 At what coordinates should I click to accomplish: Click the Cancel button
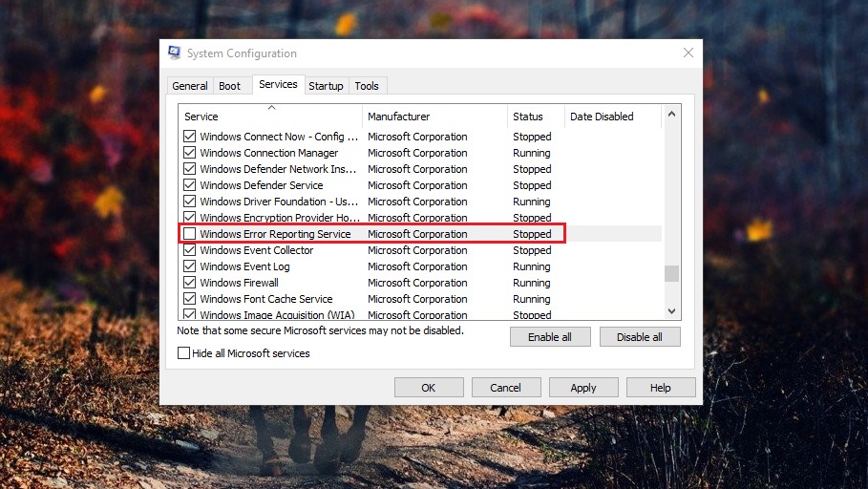(505, 388)
